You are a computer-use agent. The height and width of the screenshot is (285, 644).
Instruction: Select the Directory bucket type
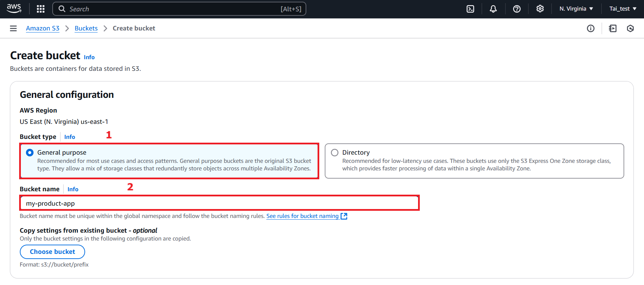[x=474, y=161]
